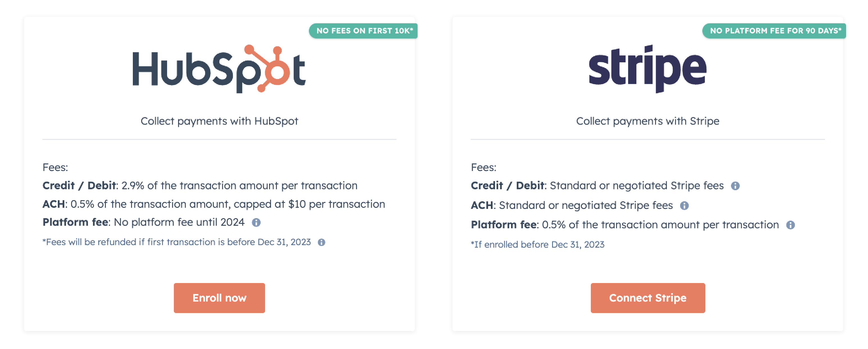Click the HubSpot logo
This screenshot has height=349, width=868.
(219, 69)
